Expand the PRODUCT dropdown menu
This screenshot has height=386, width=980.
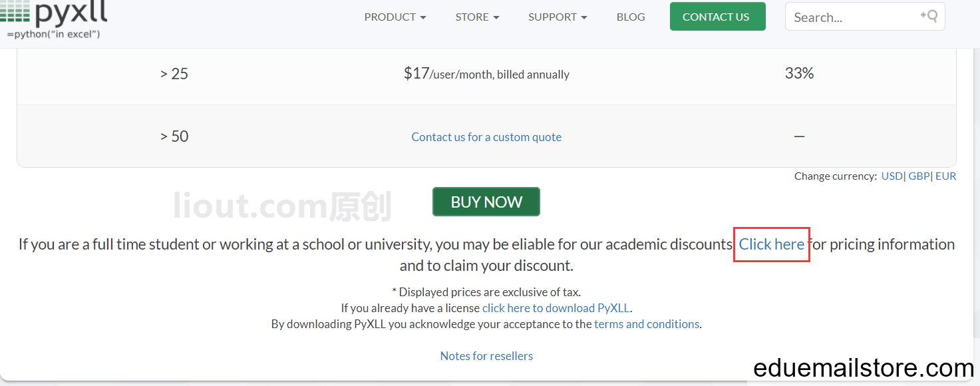[395, 17]
